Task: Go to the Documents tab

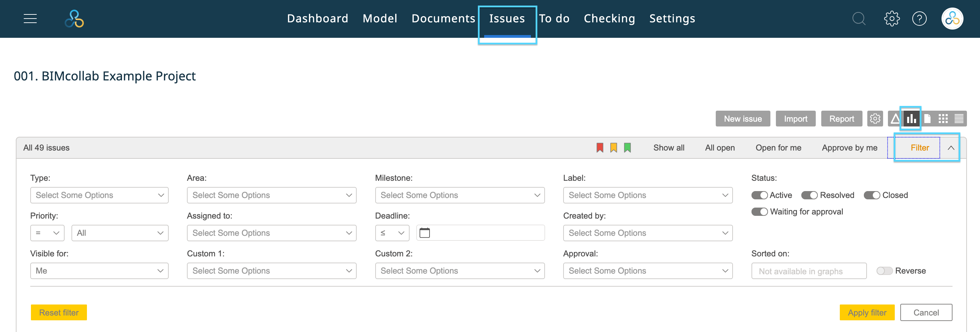Action: (x=443, y=18)
